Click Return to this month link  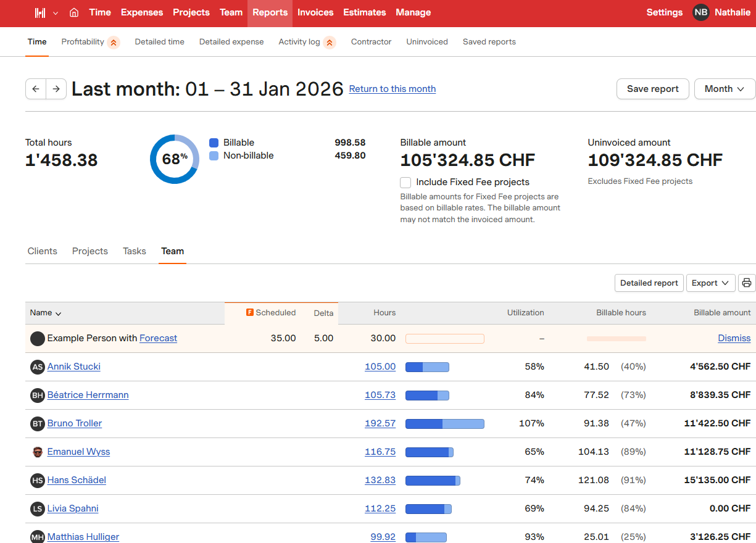click(392, 89)
